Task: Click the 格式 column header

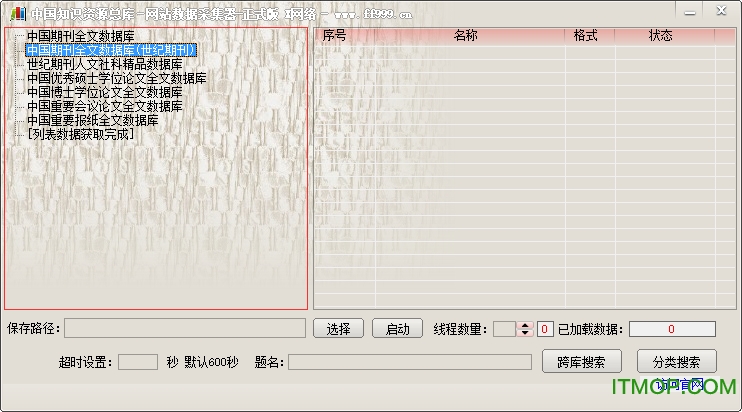Action: [590, 36]
